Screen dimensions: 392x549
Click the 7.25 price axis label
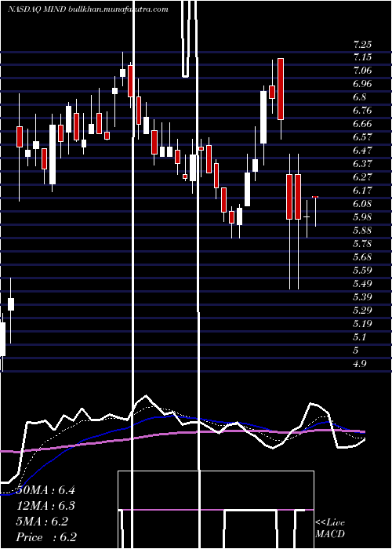coord(362,45)
